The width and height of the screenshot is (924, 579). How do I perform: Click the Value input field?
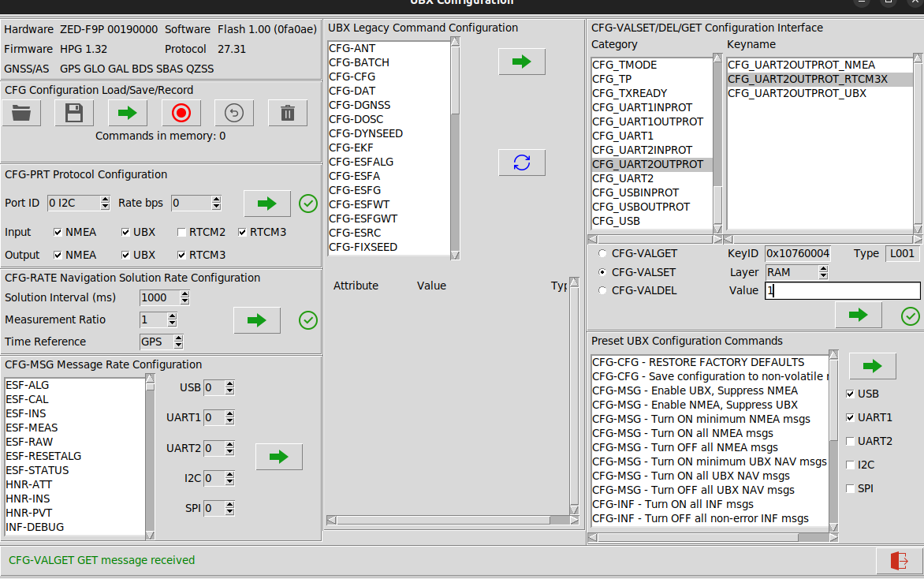(843, 290)
